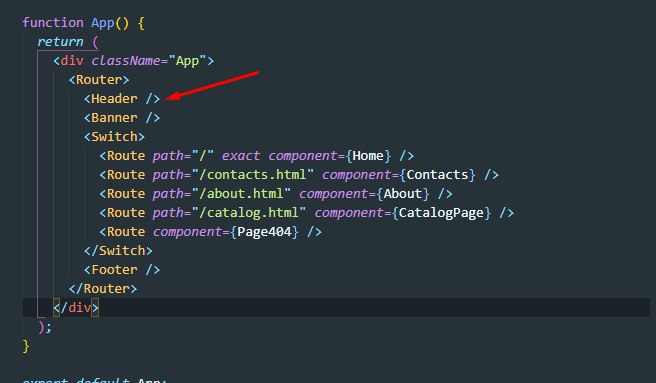Click {Home} in the first Route
This screenshot has width=656, height=383.
368,156
